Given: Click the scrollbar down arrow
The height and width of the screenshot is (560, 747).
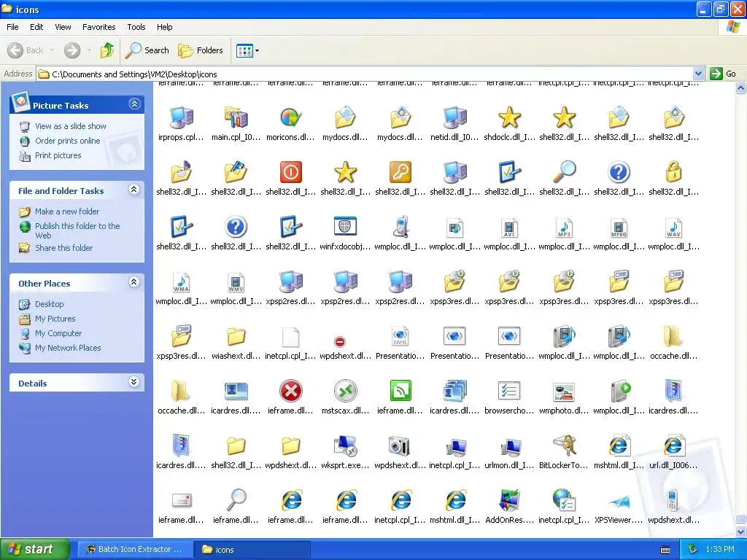Looking at the screenshot, I should pos(741,532).
